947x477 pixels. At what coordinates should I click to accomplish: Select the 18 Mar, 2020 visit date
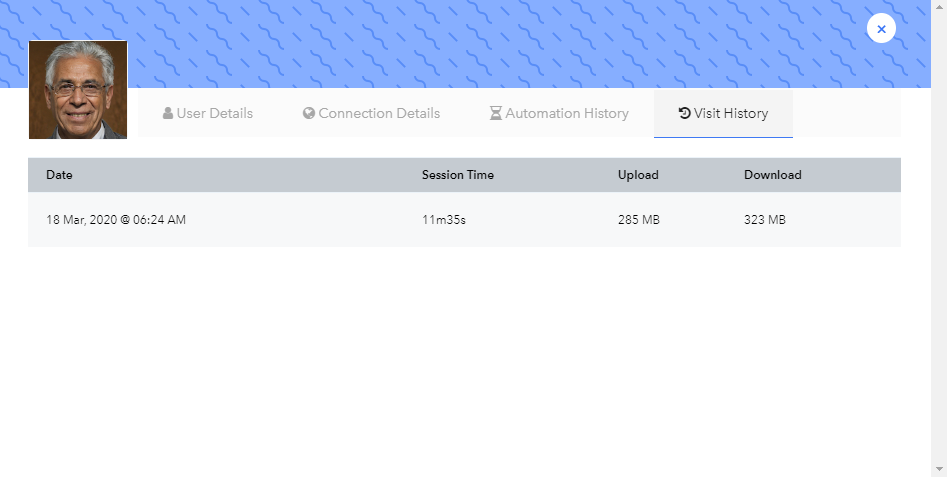[116, 220]
